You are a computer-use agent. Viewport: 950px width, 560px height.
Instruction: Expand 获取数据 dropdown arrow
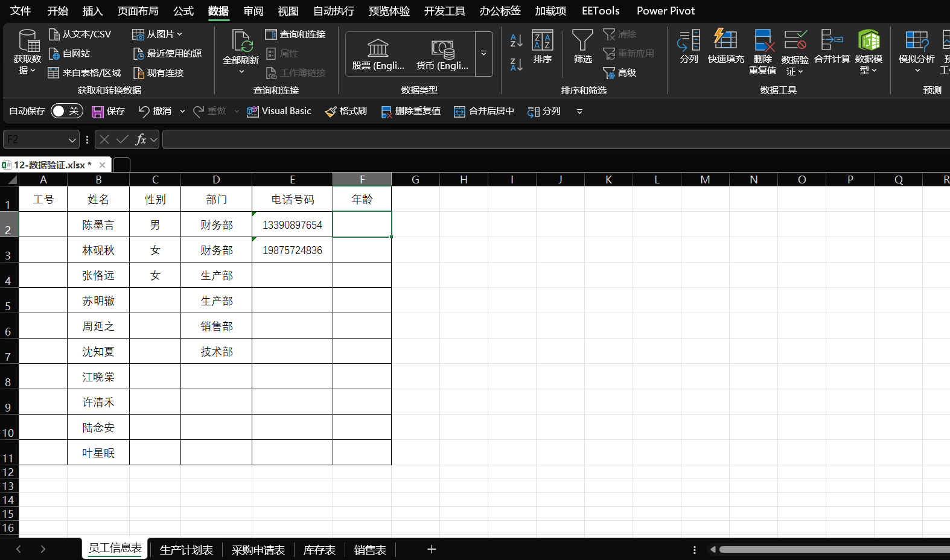pyautogui.click(x=33, y=71)
